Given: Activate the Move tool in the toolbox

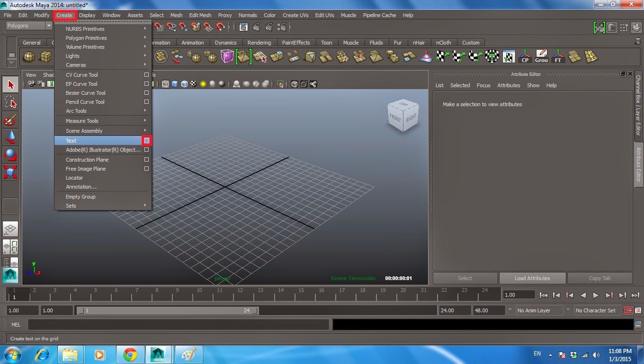Looking at the screenshot, I should 10,137.
